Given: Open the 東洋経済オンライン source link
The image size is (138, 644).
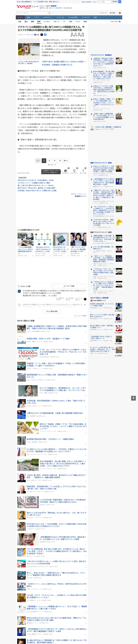Looking at the screenshot, I should [x=80, y=196].
